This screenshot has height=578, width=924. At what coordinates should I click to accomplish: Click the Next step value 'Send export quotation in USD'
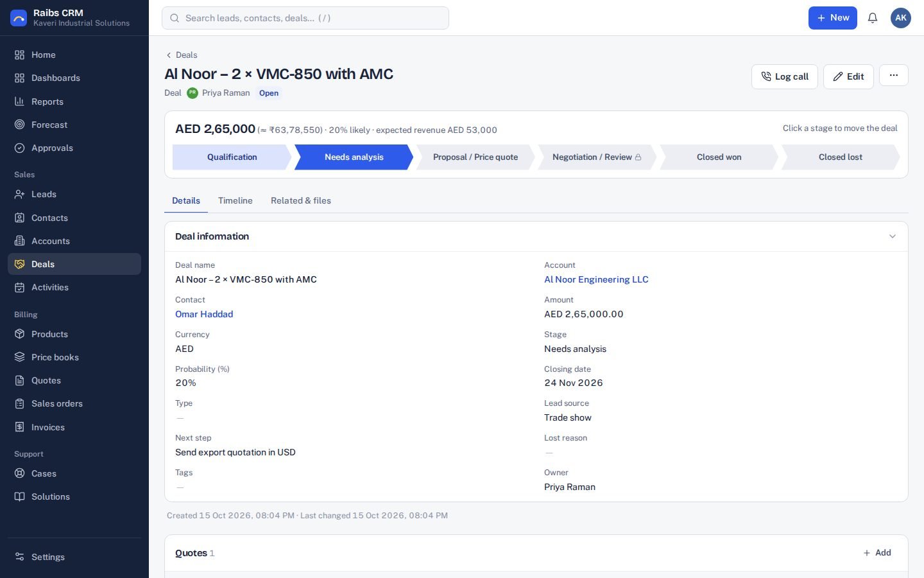pos(235,452)
